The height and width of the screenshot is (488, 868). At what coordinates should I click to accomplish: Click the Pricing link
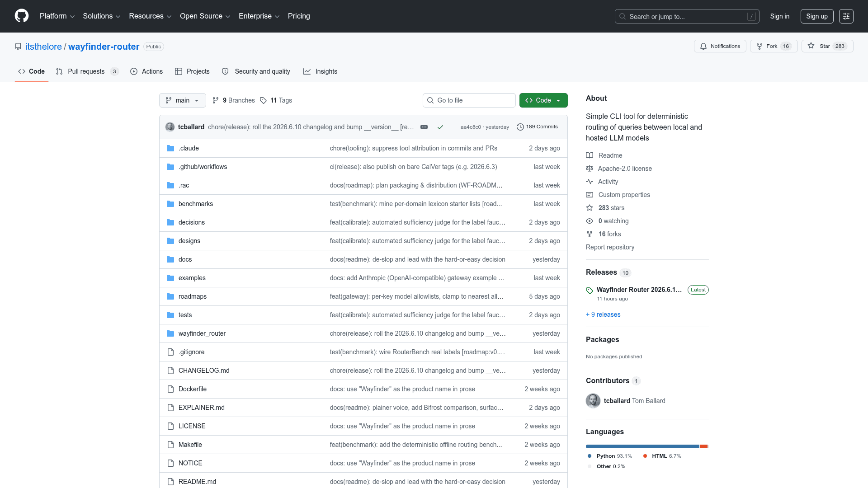point(299,16)
